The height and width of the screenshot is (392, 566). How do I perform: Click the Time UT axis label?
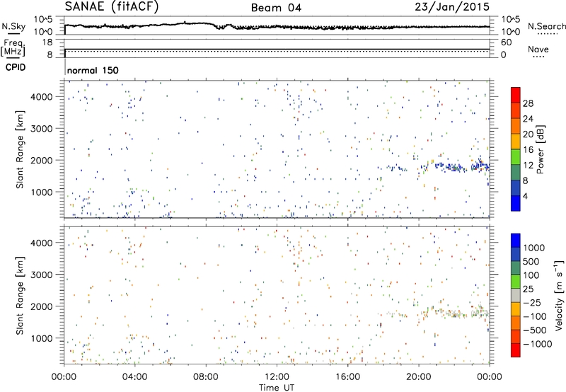pyautogui.click(x=277, y=388)
